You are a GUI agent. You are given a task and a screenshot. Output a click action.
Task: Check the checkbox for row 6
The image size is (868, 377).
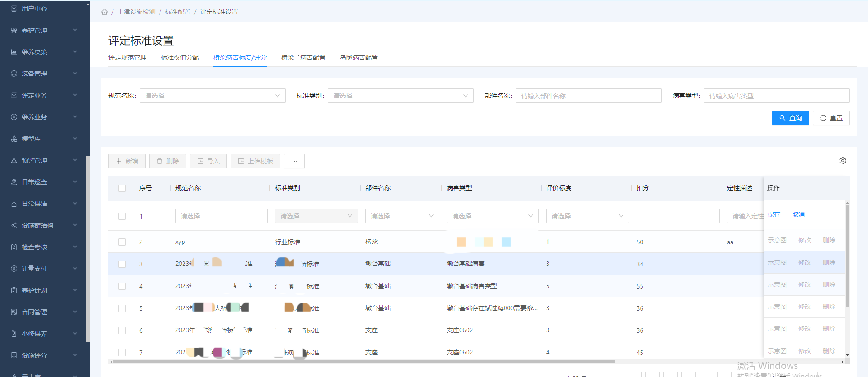(122, 330)
